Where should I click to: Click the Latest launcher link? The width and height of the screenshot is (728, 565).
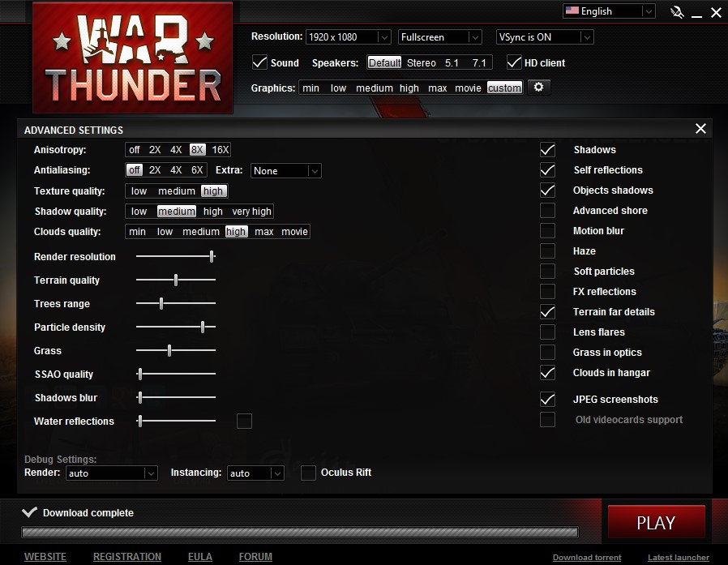pyautogui.click(x=679, y=557)
